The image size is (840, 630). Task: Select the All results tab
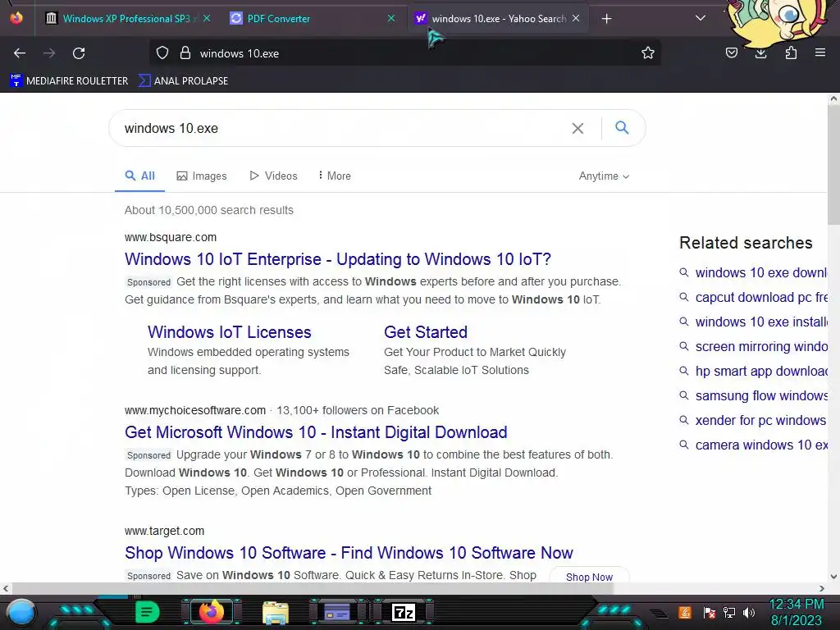pyautogui.click(x=139, y=176)
